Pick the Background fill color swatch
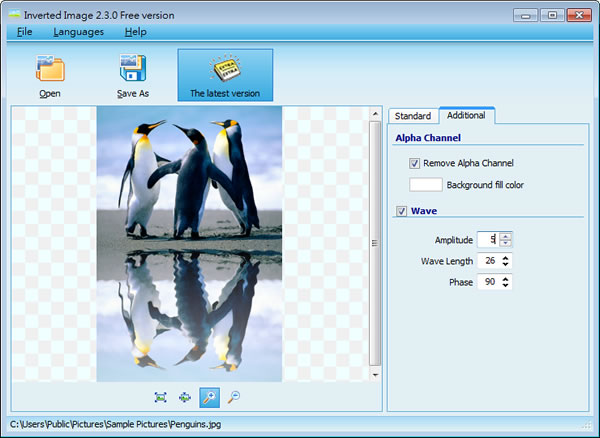 coord(425,185)
